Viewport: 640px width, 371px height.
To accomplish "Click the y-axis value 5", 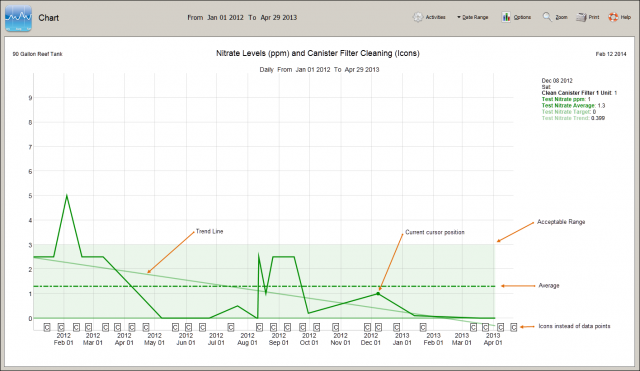I will tap(30, 196).
